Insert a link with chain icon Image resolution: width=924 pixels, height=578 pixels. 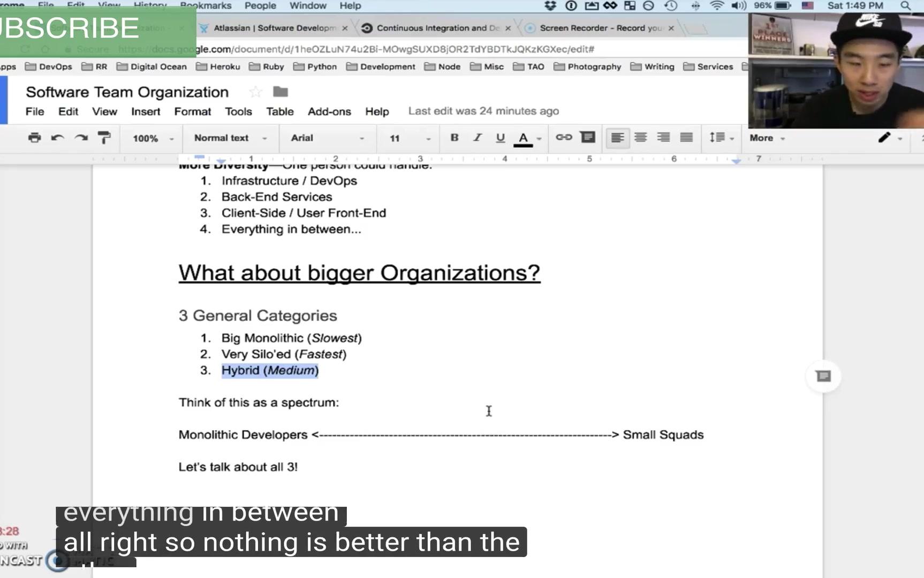pyautogui.click(x=564, y=137)
